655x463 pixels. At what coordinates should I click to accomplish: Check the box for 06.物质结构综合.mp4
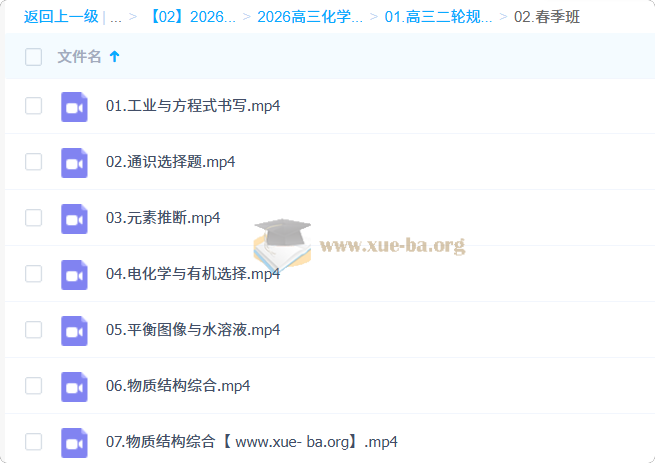[x=34, y=386]
